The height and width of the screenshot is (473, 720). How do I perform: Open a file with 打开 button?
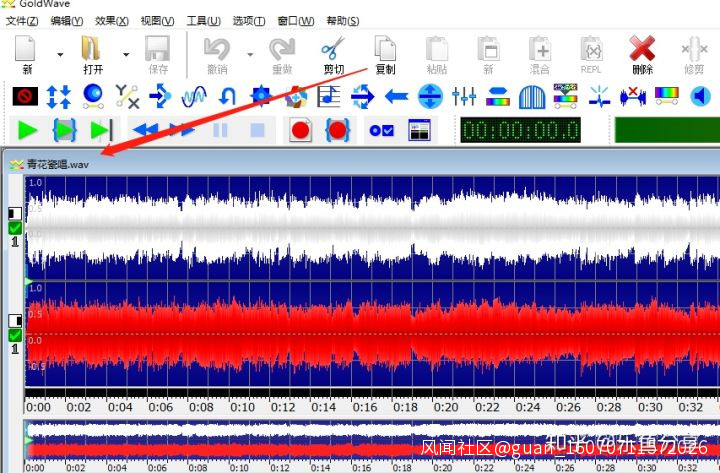92,55
